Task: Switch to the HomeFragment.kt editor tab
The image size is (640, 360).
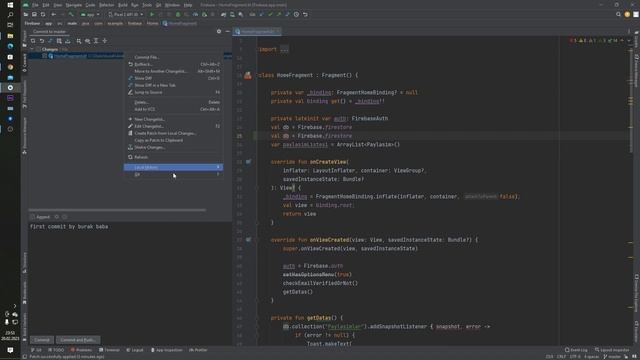Action: tap(257, 31)
